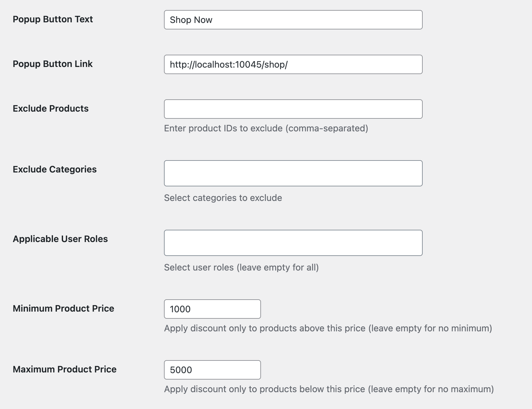Image resolution: width=532 pixels, height=409 pixels.
Task: Click the "Popup Button Link" label
Action: pyautogui.click(x=53, y=64)
